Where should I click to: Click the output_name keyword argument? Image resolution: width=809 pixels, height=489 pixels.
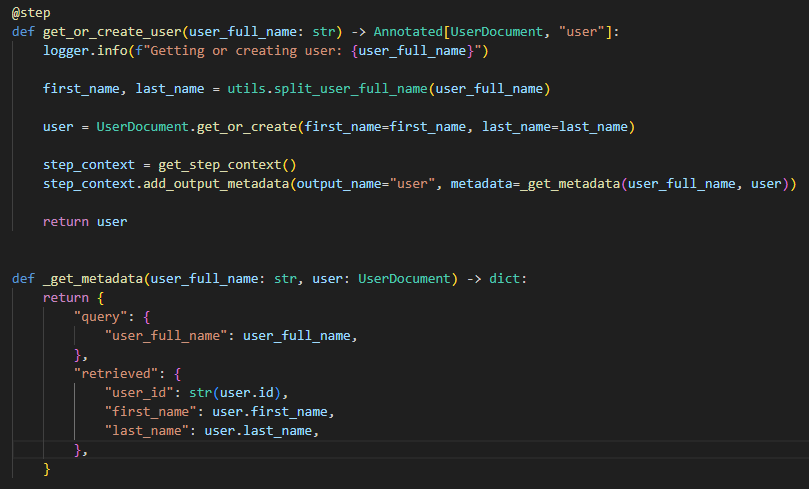pyautogui.click(x=339, y=184)
